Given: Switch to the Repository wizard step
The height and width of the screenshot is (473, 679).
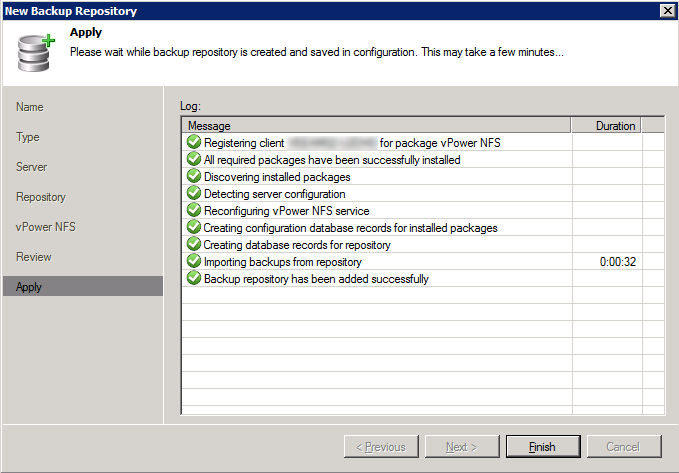Looking at the screenshot, I should [41, 197].
